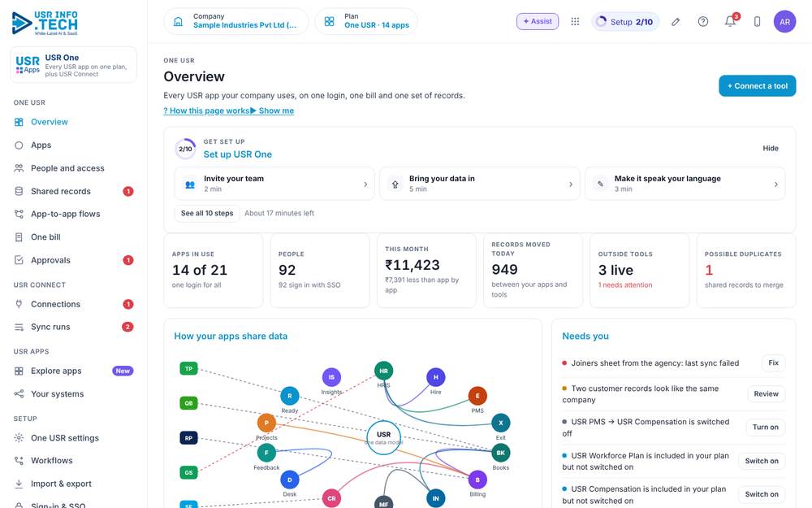Select the Billing node in data graph
The image size is (812, 508).
[477, 480]
